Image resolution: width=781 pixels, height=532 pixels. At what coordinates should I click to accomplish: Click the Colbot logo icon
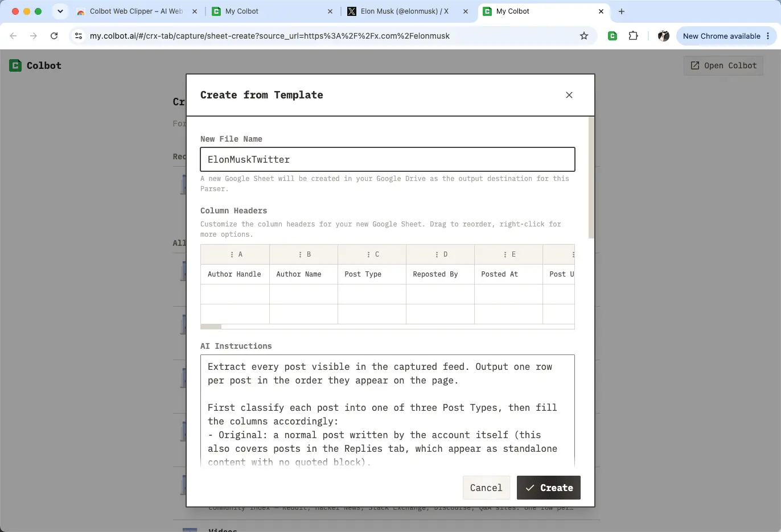coord(15,65)
